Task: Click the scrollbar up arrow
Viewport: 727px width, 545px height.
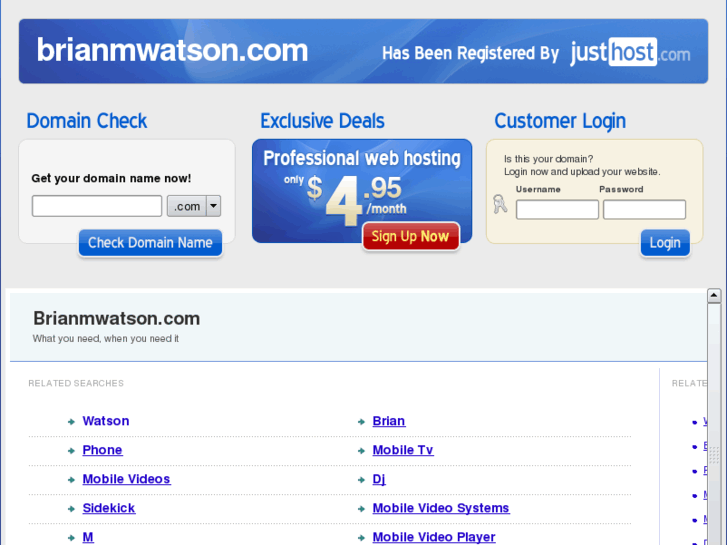Action: coord(714,295)
